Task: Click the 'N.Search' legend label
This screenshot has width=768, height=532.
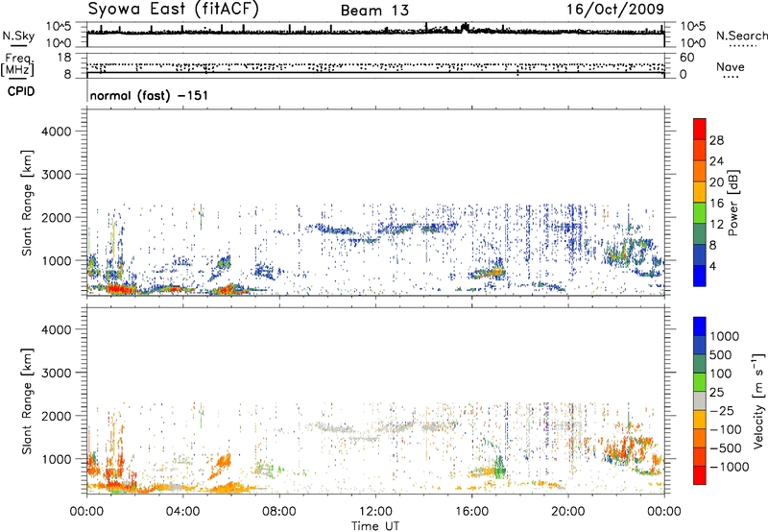Action: coord(741,36)
